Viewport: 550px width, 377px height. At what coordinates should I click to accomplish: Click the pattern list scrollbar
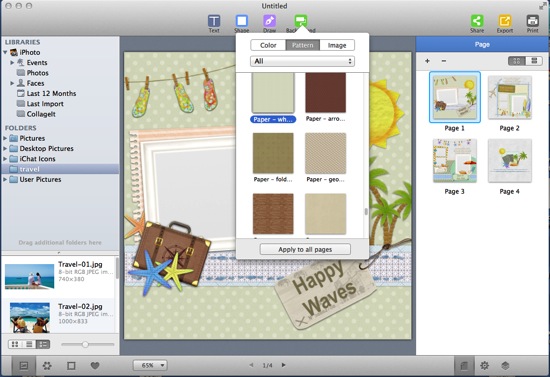366,211
